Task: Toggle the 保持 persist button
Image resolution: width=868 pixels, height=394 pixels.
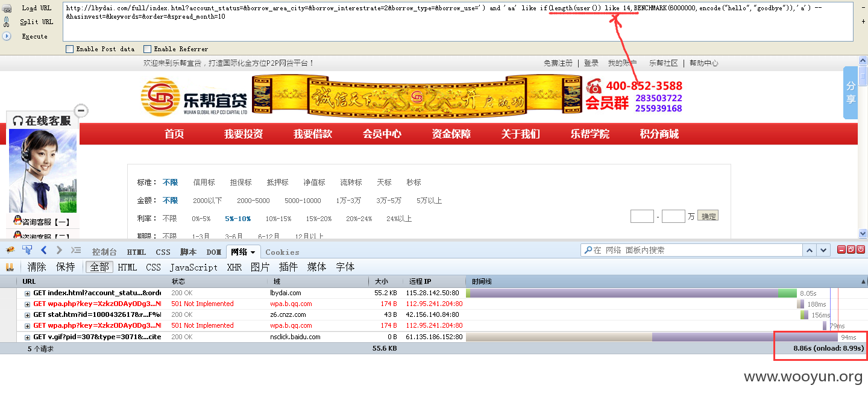Action: click(x=66, y=267)
